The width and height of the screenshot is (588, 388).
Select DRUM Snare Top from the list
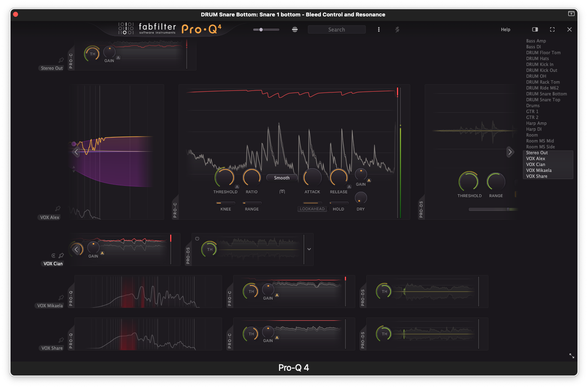point(543,100)
